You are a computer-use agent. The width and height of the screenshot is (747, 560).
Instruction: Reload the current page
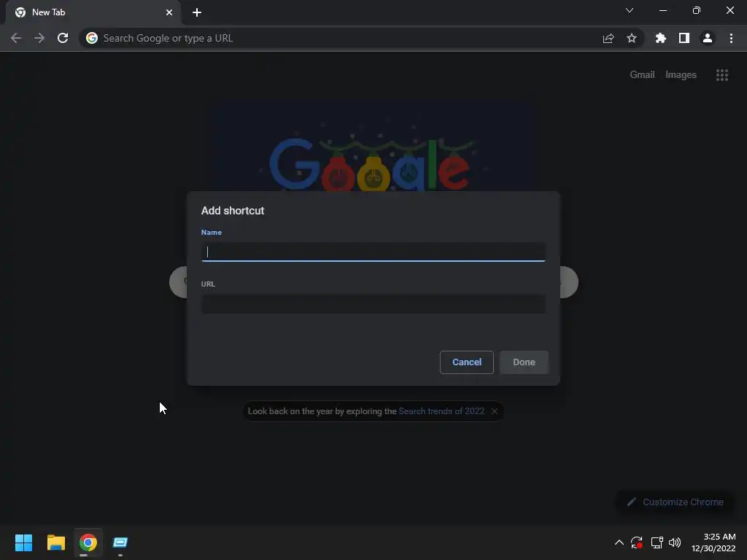[x=63, y=38]
